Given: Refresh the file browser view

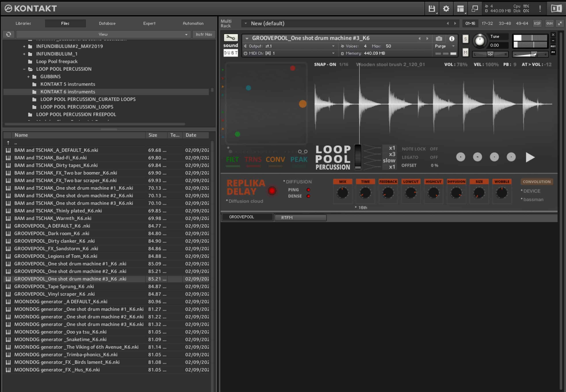Looking at the screenshot, I should point(9,34).
